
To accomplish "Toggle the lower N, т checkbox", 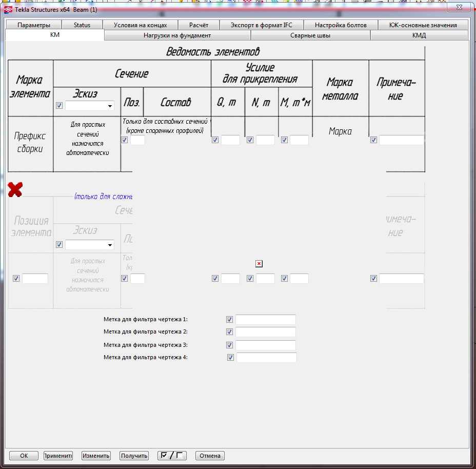I will 250,279.
